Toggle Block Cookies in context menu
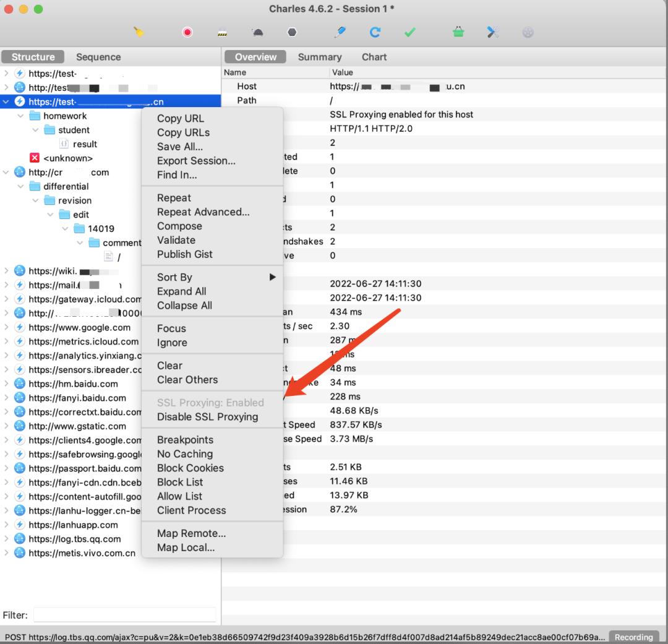Viewport: 668px width, 644px height. (x=190, y=468)
